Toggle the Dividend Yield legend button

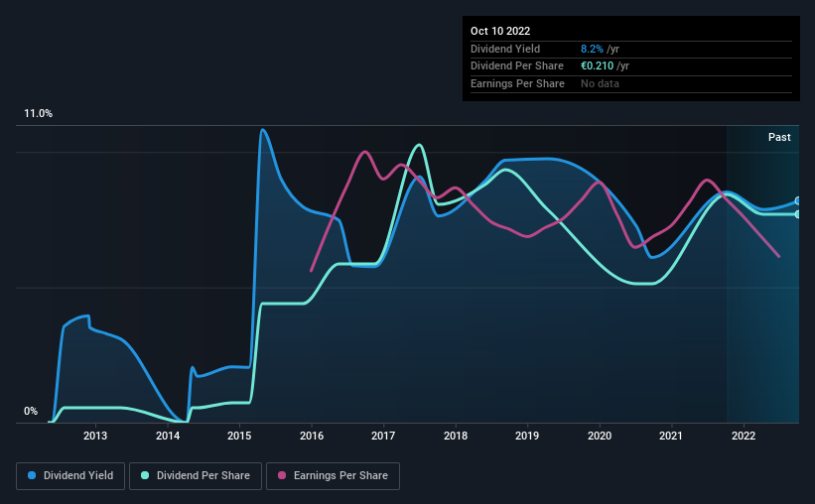pyautogui.click(x=70, y=476)
